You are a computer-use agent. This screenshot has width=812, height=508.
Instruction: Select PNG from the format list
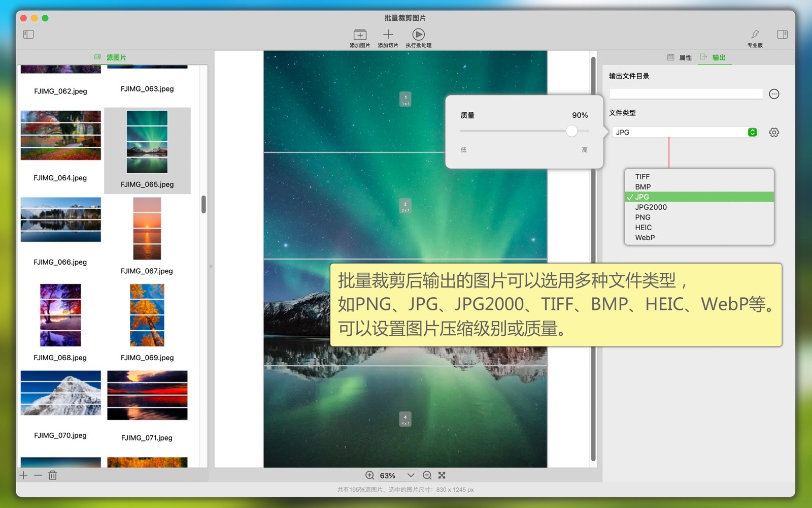[642, 217]
